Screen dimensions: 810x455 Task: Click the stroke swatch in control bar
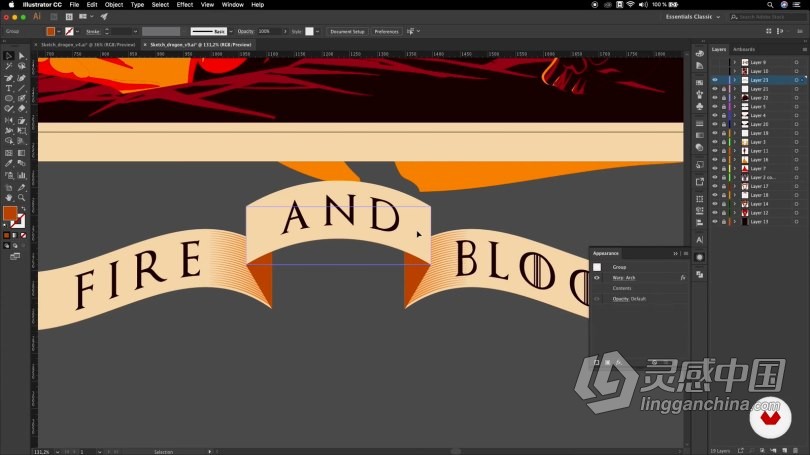pos(69,32)
